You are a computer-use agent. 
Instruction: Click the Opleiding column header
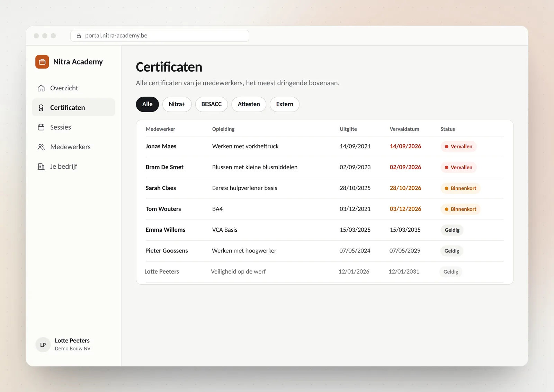coord(223,129)
